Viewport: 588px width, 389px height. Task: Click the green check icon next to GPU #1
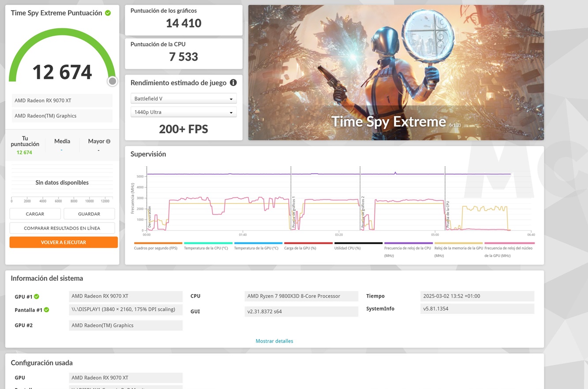pos(37,297)
